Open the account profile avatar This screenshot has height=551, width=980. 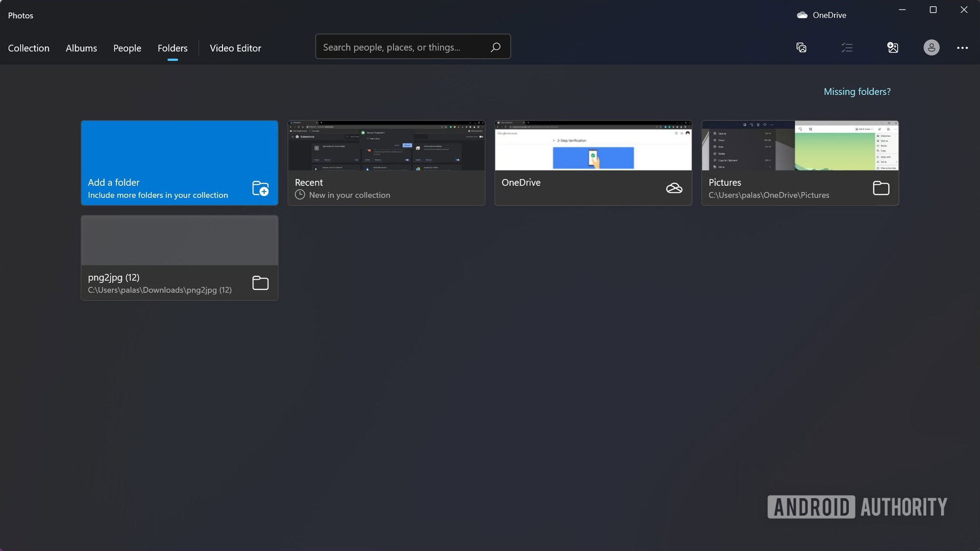931,47
